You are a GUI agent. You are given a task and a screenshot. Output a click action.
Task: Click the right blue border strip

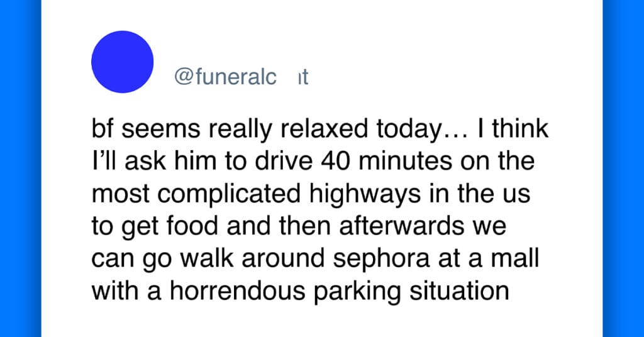623,168
